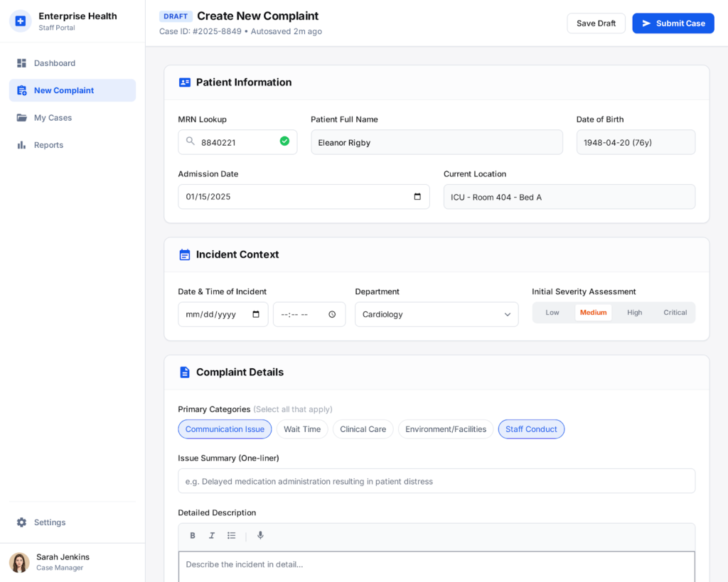The width and height of the screenshot is (728, 582).
Task: Open the Admission Date calendar picker
Action: (417, 197)
